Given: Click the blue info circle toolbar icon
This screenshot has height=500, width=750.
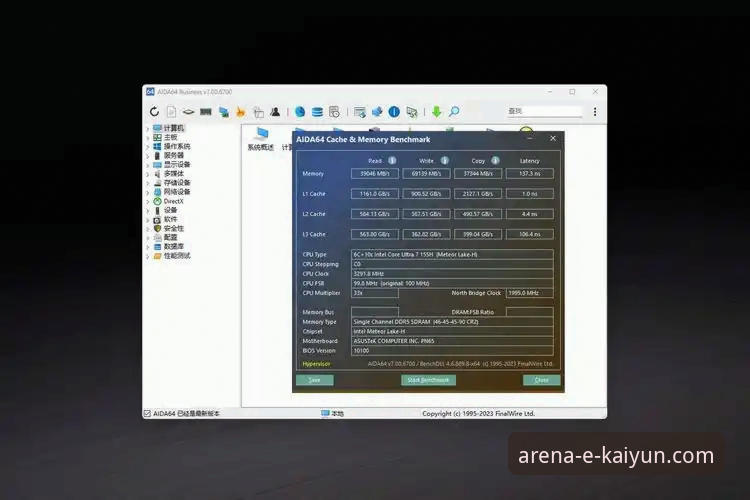Looking at the screenshot, I should pos(394,112).
